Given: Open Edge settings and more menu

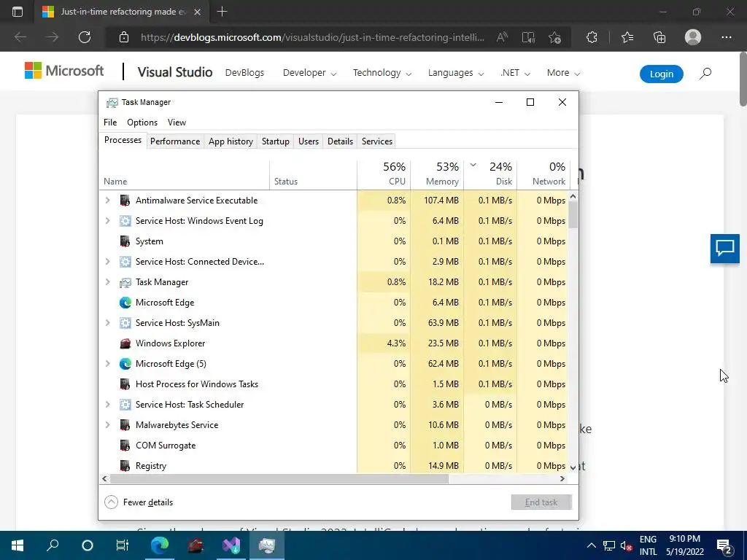Looking at the screenshot, I should [726, 37].
